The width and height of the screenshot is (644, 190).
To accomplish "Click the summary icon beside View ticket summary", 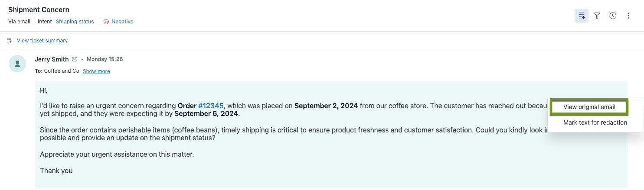I will [10, 40].
